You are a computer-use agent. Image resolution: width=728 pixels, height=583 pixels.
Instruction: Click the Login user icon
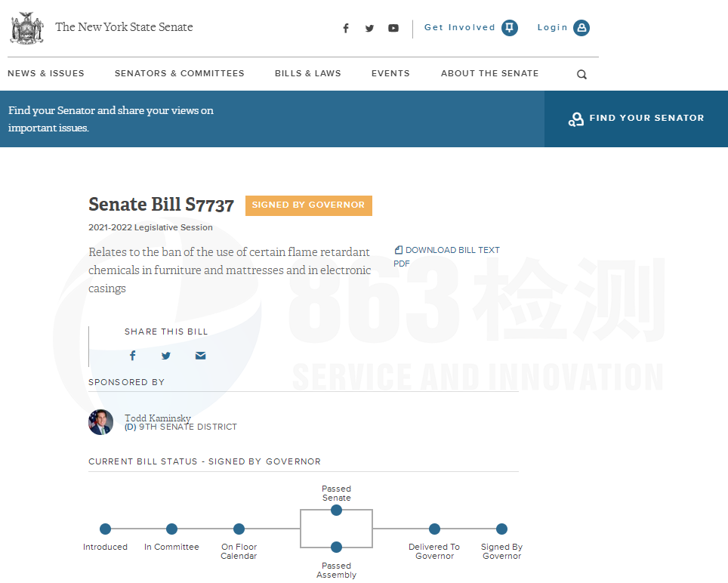pyautogui.click(x=581, y=27)
